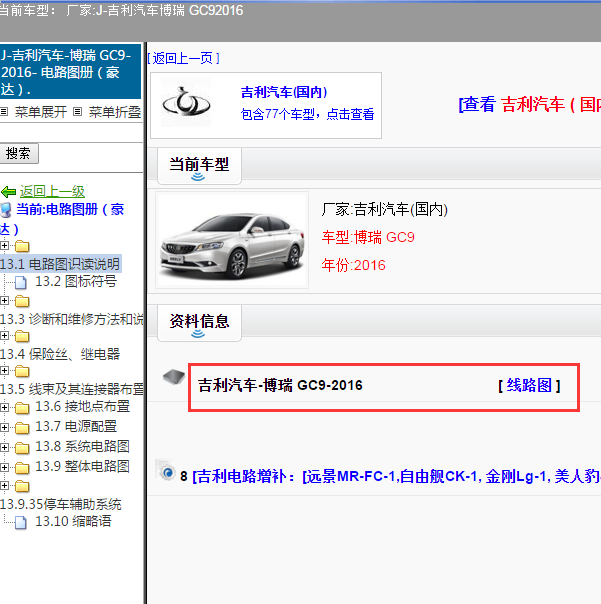Click the 当前车型 tab

(199, 166)
